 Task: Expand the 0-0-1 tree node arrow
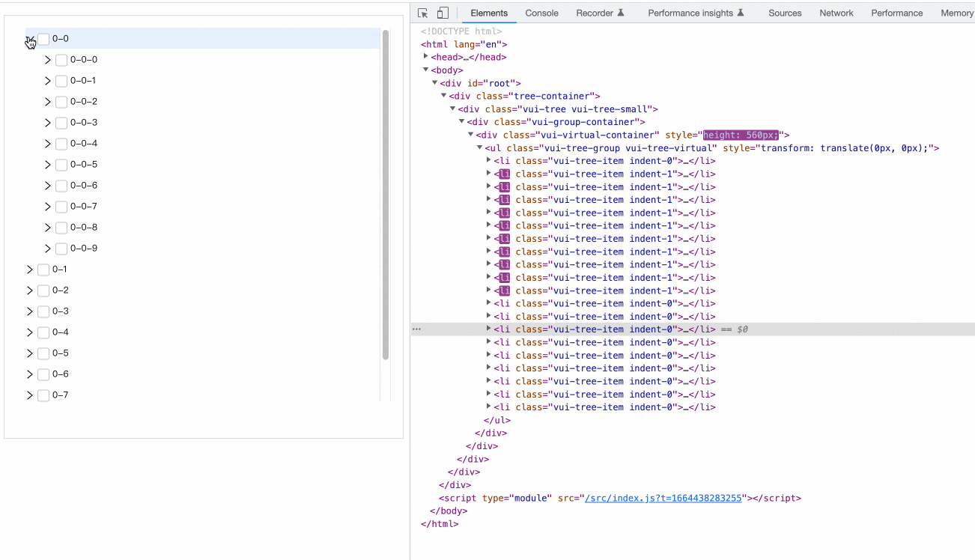coord(48,81)
